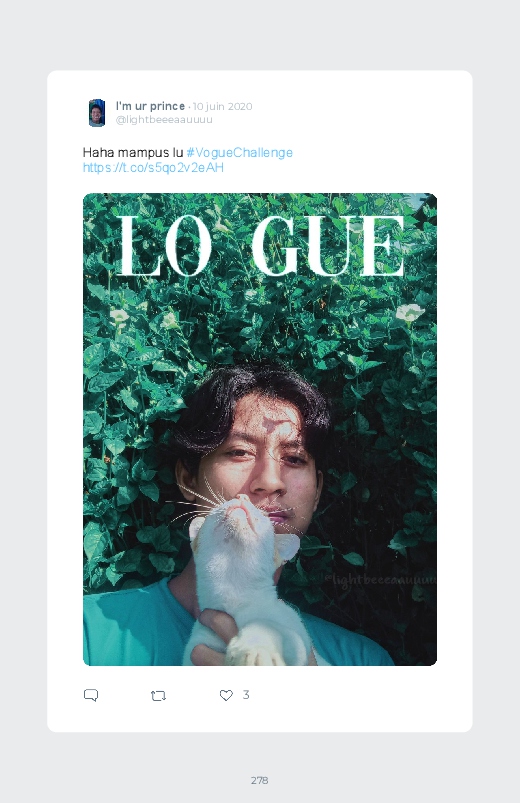Click the tweet text Haha mampus lu
The image size is (520, 803).
click(x=133, y=153)
